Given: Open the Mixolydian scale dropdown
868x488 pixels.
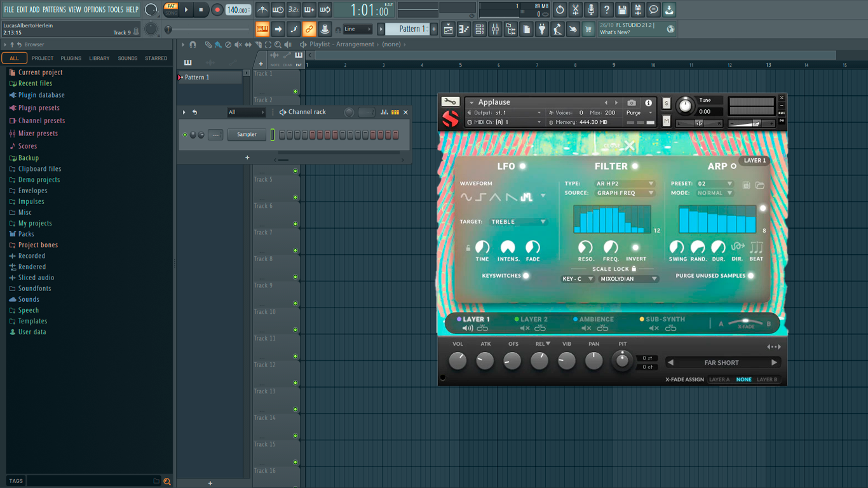Looking at the screenshot, I should point(628,279).
